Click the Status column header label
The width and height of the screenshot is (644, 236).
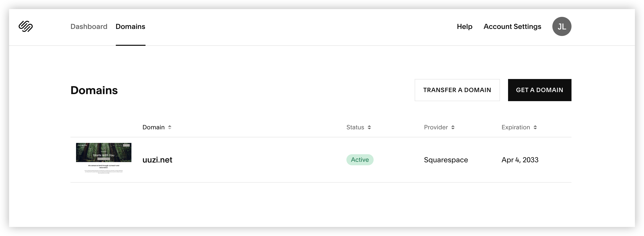tap(355, 127)
